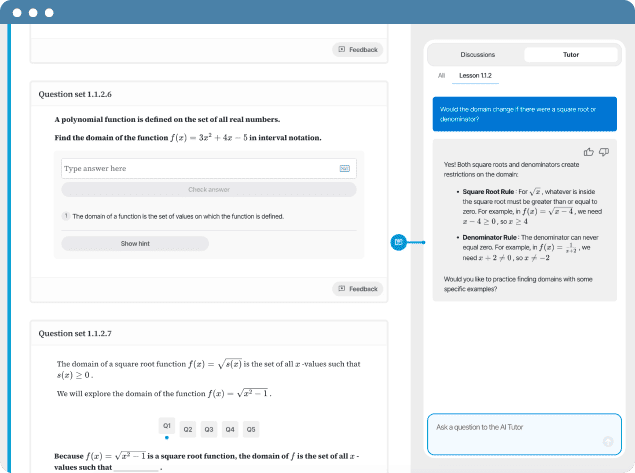Select the Lesson 1.1.2 filter tab
This screenshot has height=473, width=635.
point(476,76)
